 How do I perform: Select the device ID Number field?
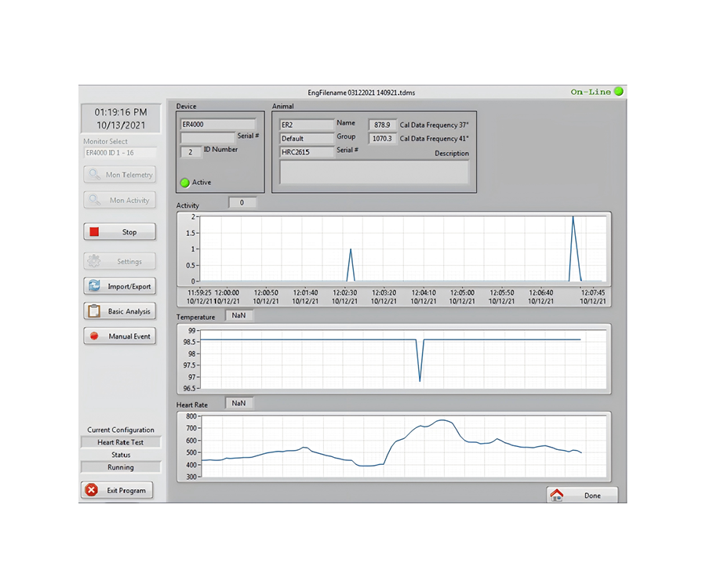click(191, 152)
